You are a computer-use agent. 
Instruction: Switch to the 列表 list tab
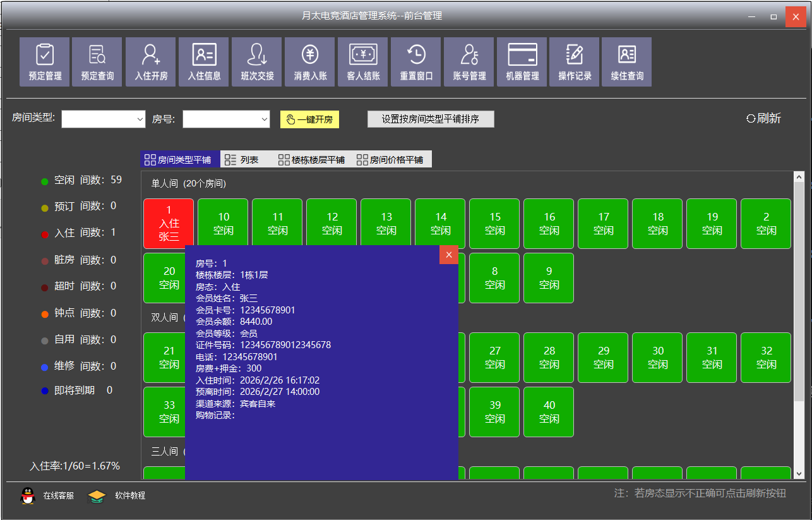pyautogui.click(x=243, y=160)
